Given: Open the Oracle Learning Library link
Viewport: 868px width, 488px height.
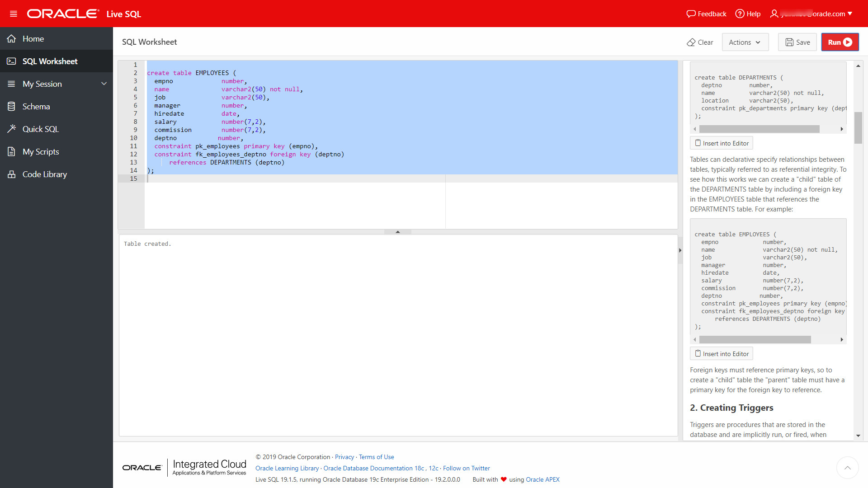Looking at the screenshot, I should pyautogui.click(x=287, y=468).
